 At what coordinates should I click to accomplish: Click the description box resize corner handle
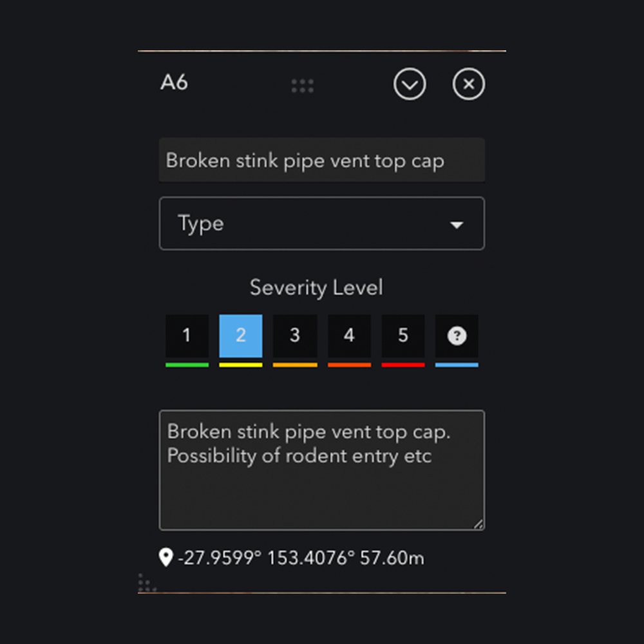(478, 524)
